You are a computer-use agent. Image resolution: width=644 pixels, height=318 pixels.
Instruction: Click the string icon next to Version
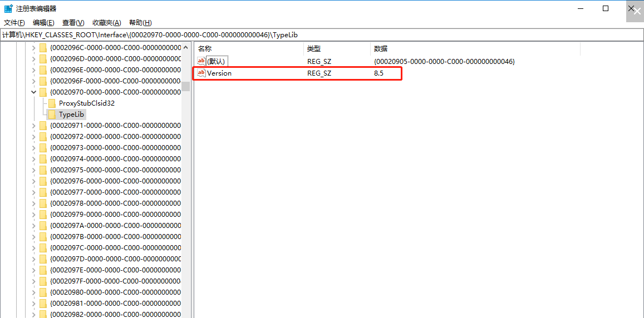[x=201, y=73]
